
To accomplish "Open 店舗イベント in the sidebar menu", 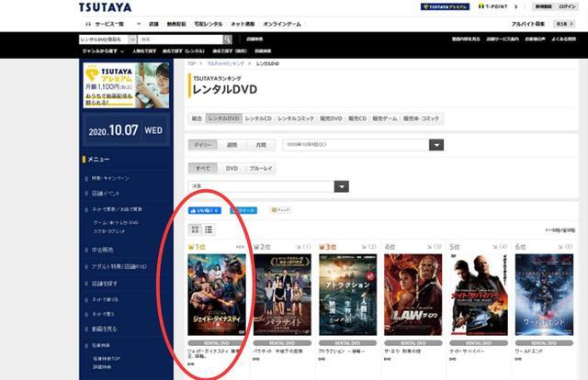I will coord(106,194).
